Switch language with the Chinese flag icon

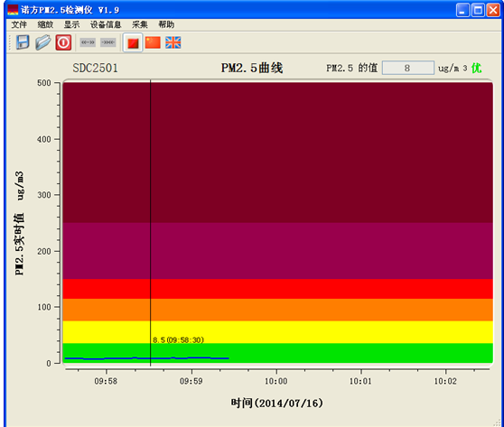(153, 42)
